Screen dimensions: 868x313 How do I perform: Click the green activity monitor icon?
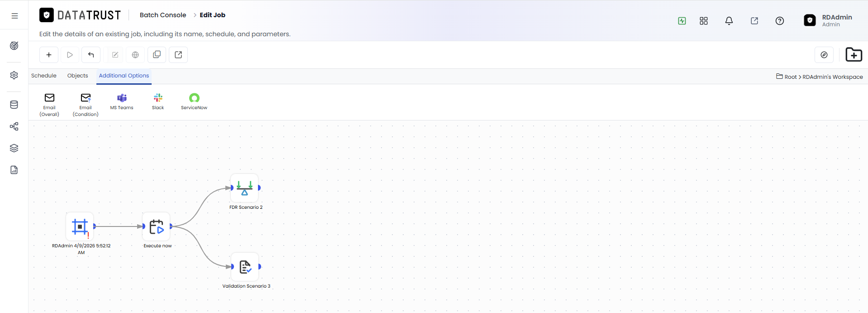[x=682, y=21]
